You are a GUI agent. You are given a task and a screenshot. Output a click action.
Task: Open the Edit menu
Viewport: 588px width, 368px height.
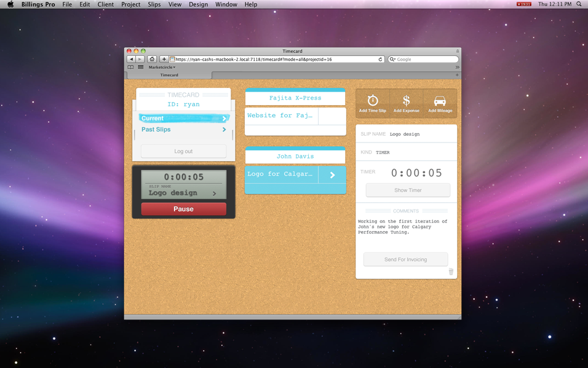click(85, 4)
